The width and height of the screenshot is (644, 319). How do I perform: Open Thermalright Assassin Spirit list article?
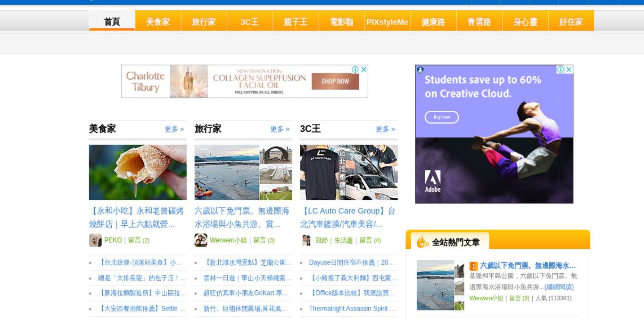coord(352,309)
